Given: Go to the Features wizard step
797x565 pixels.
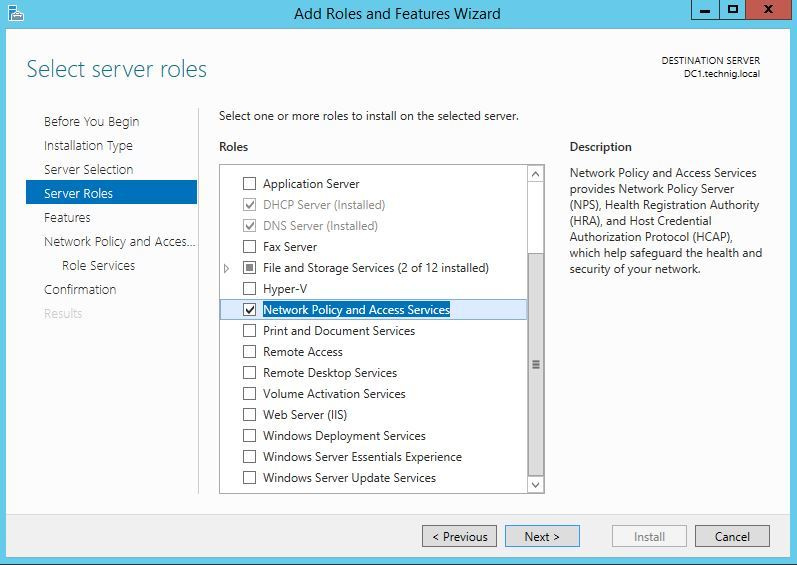Looking at the screenshot, I should point(67,217).
